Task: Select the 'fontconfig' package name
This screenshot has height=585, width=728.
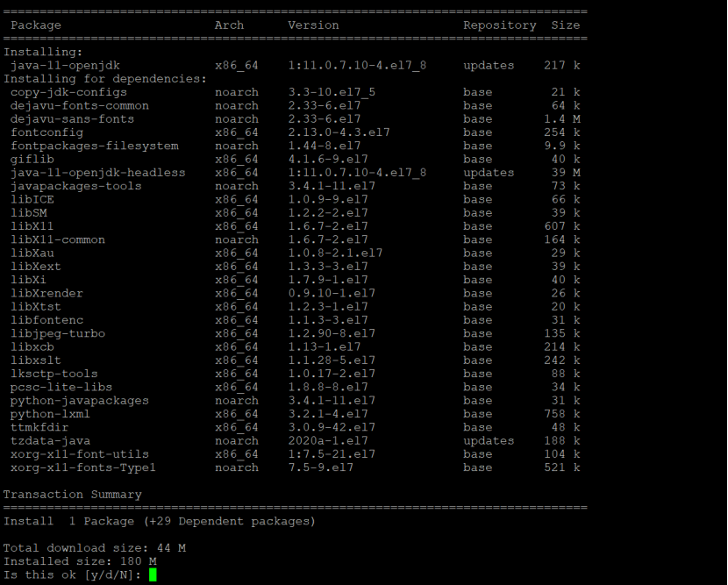Action: tap(46, 132)
